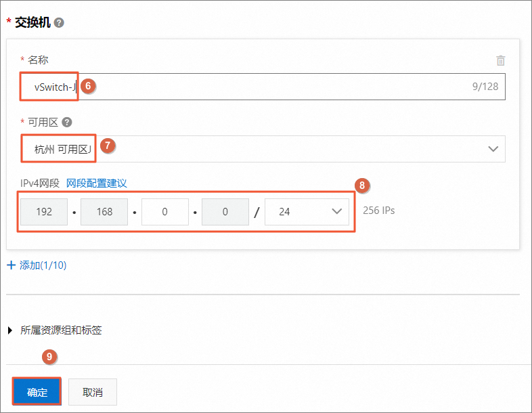The width and height of the screenshot is (532, 413).
Task: Open the 网段配置建议 link
Action: tap(97, 183)
